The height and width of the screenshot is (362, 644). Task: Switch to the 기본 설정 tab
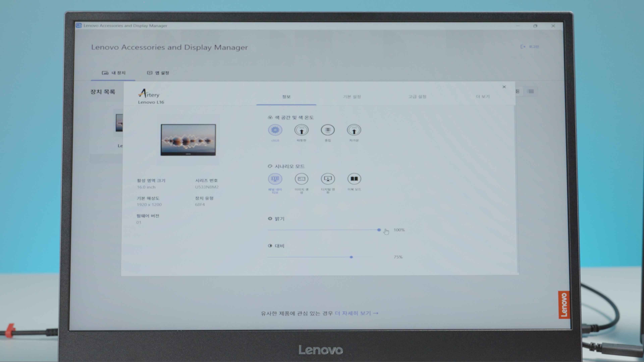[x=352, y=97]
